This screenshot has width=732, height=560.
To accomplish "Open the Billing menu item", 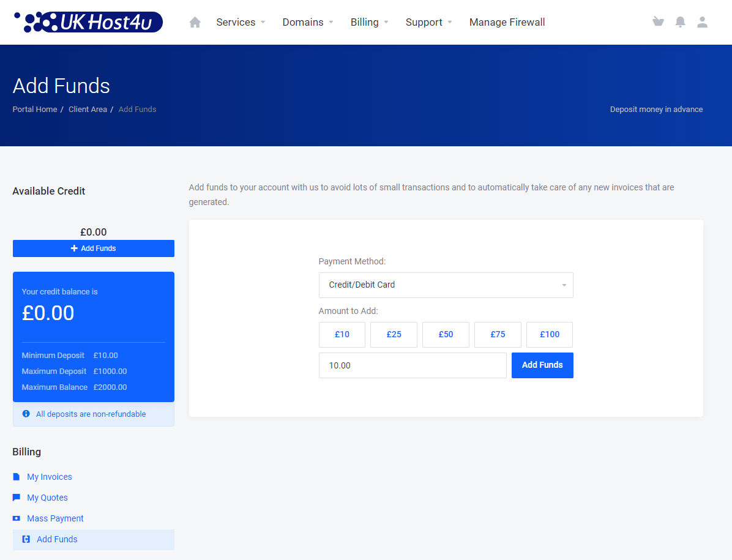I will point(365,22).
